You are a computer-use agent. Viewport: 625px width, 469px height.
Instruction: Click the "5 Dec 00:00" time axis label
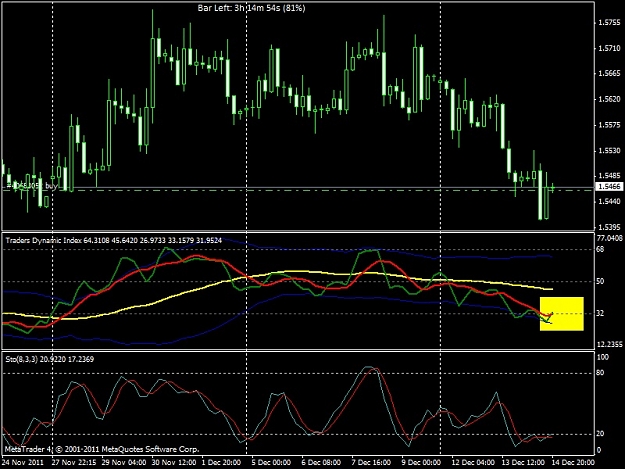(x=271, y=463)
